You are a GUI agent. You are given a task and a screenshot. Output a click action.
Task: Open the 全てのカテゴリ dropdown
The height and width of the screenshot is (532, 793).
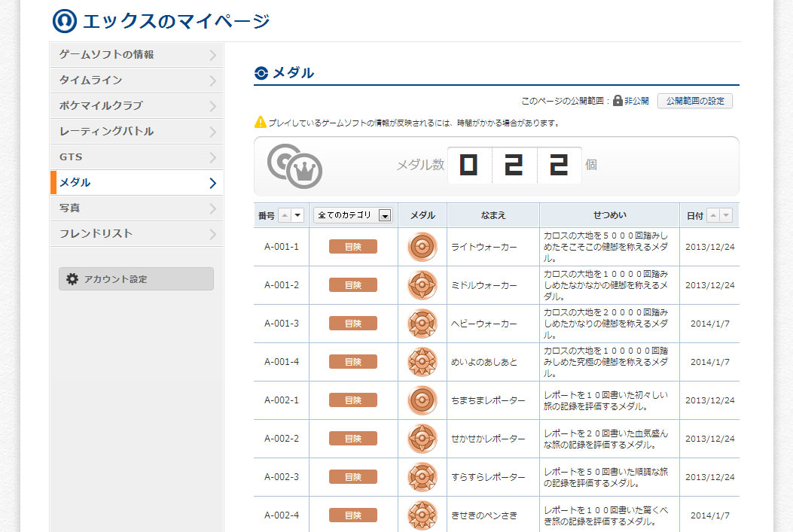(x=353, y=215)
